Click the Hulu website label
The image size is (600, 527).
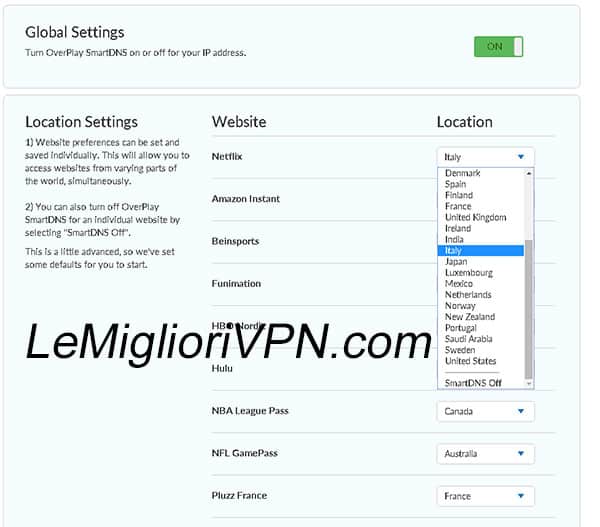pos(222,369)
